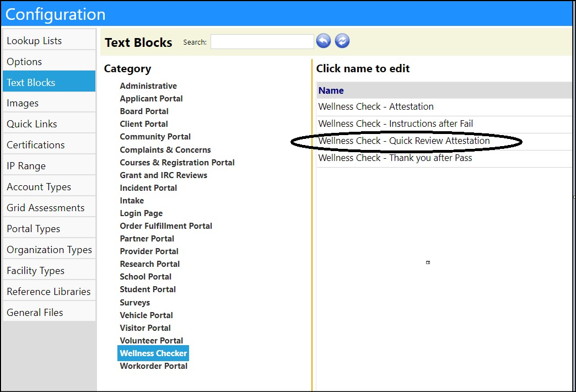The height and width of the screenshot is (392, 576).
Task: Select Courses & Registration Portal category
Action: tap(177, 163)
